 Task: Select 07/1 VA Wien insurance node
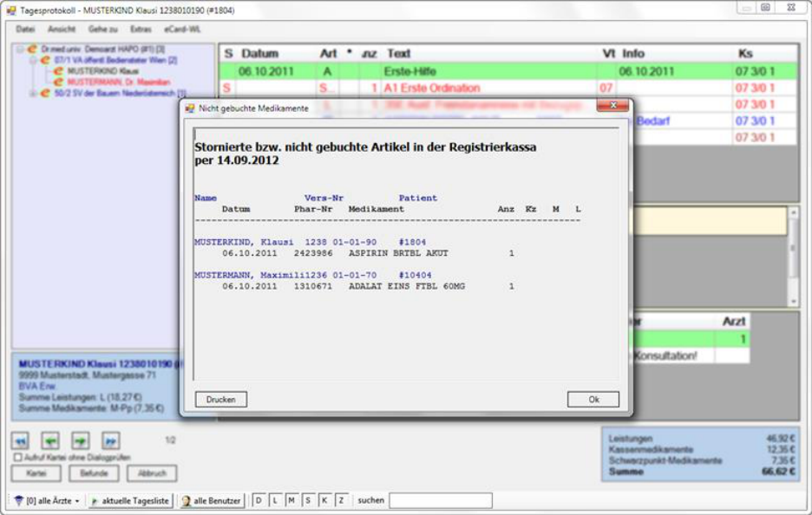click(x=115, y=60)
